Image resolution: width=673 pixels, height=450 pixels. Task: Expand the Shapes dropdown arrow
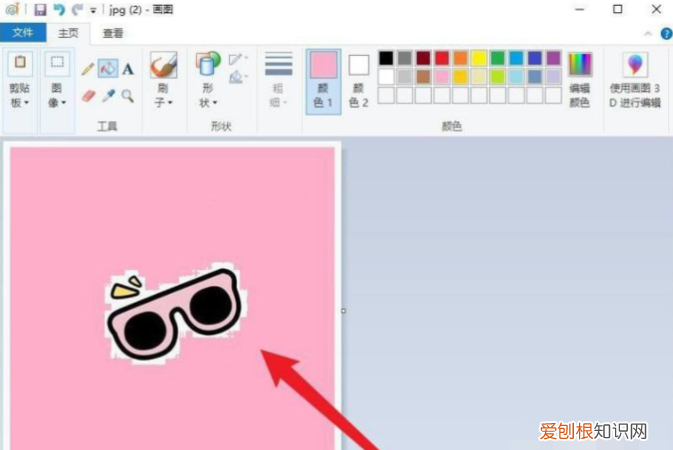point(215,103)
